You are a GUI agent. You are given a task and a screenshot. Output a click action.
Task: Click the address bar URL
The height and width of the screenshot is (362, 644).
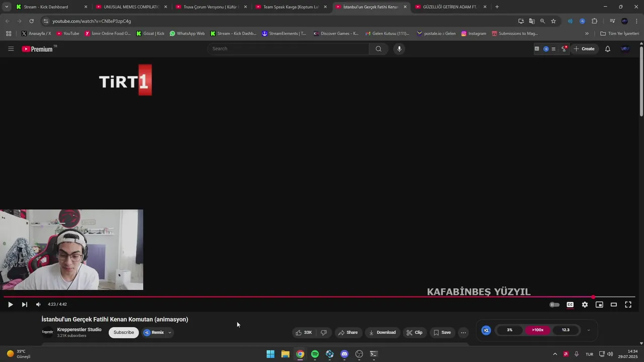(92, 21)
